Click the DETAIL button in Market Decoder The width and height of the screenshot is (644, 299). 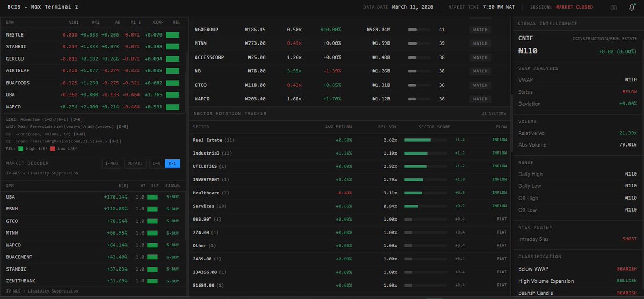(x=135, y=163)
